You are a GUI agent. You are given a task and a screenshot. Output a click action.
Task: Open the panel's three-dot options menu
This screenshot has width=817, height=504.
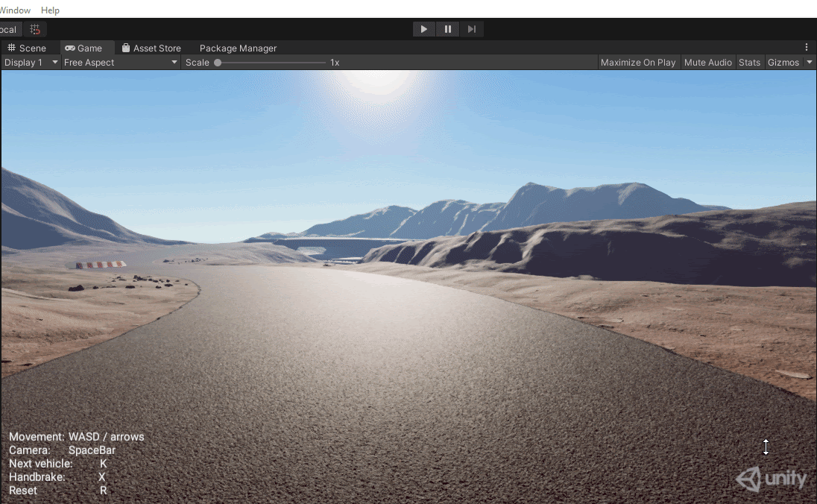tap(807, 48)
